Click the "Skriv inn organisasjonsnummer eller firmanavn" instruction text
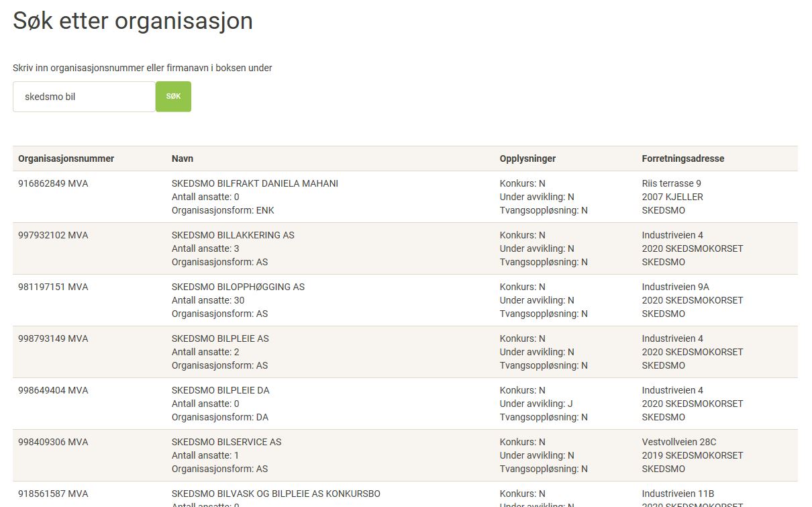 coord(142,68)
